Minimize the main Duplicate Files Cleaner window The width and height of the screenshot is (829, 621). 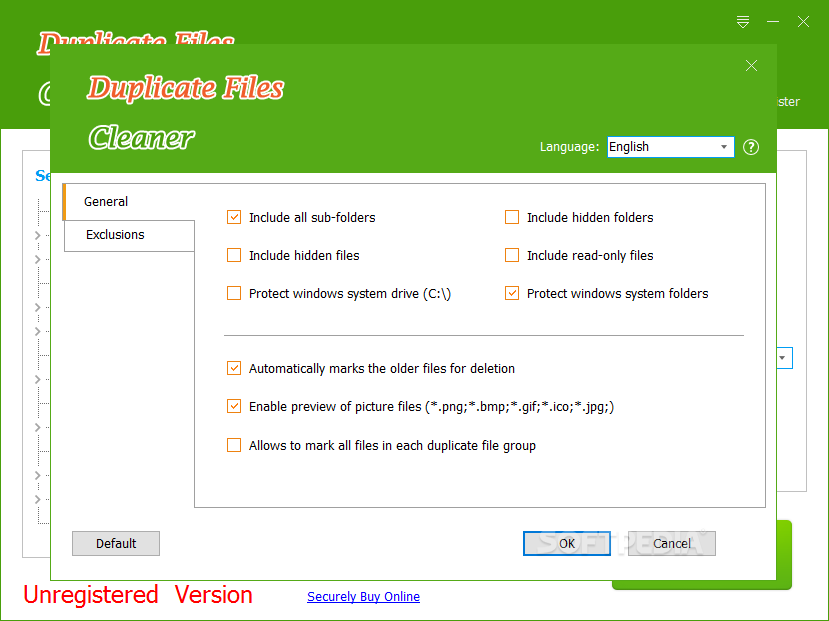pyautogui.click(x=773, y=22)
